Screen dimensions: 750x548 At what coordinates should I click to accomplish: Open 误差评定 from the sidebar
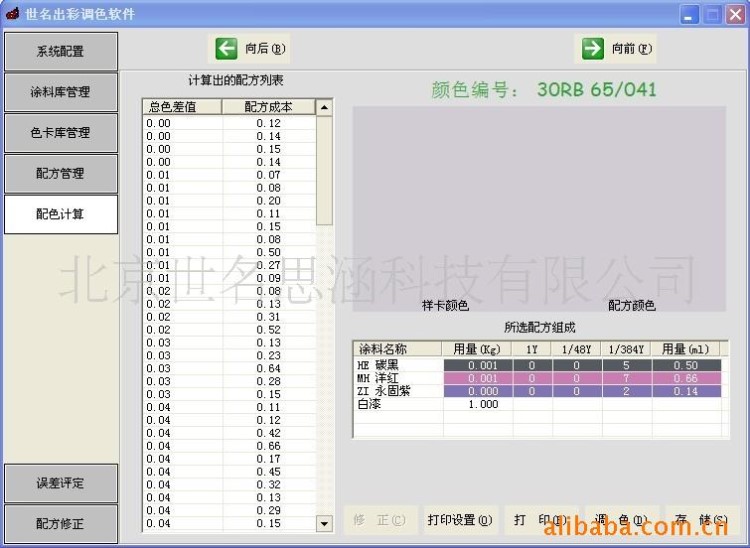60,483
